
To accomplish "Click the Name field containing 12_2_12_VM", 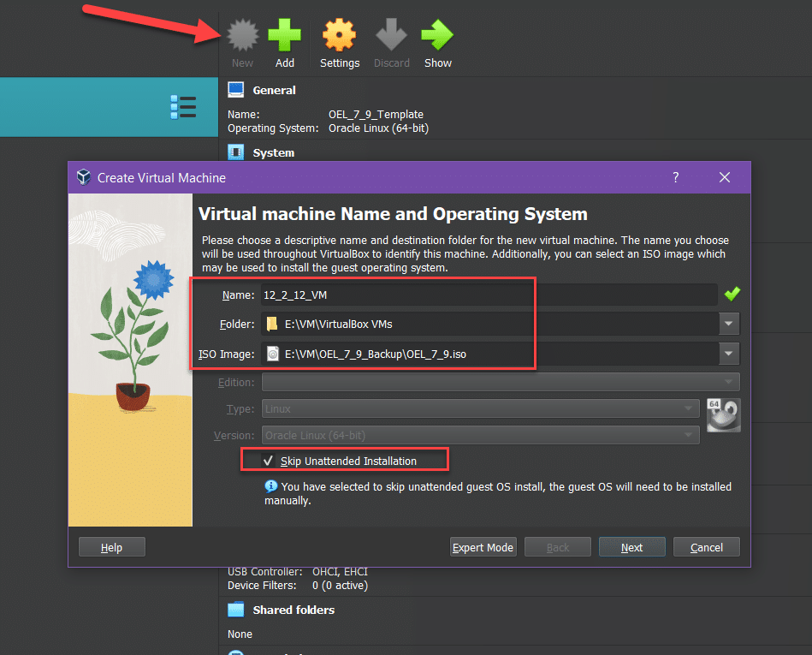I will 488,295.
